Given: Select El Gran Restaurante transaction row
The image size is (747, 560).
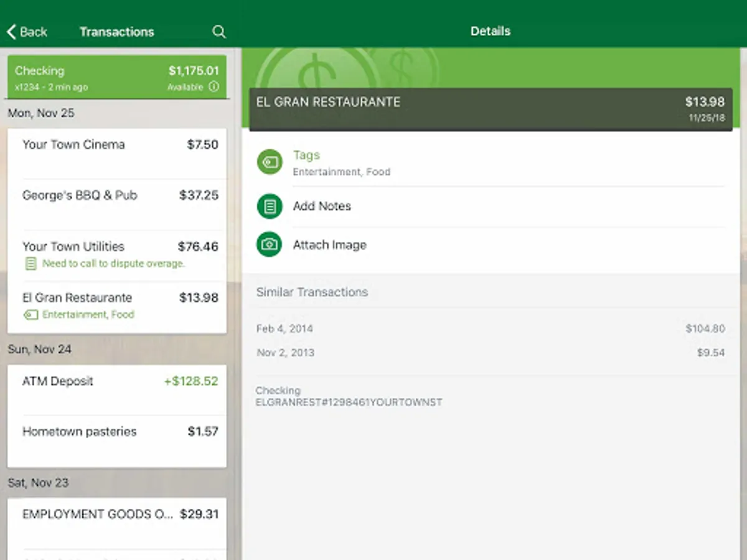Looking at the screenshot, I should pos(117,307).
